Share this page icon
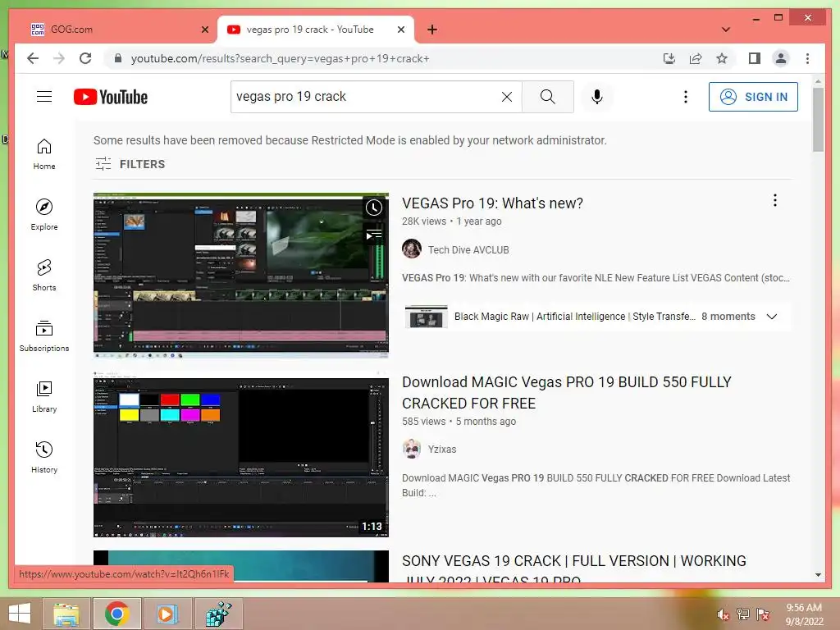840x630 pixels. pos(696,58)
